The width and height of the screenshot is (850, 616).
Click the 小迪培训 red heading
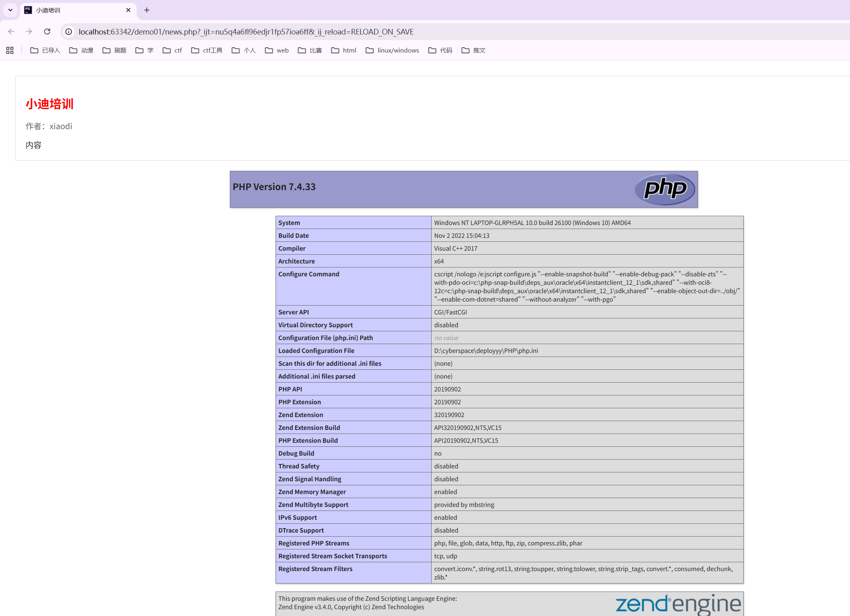click(x=50, y=104)
